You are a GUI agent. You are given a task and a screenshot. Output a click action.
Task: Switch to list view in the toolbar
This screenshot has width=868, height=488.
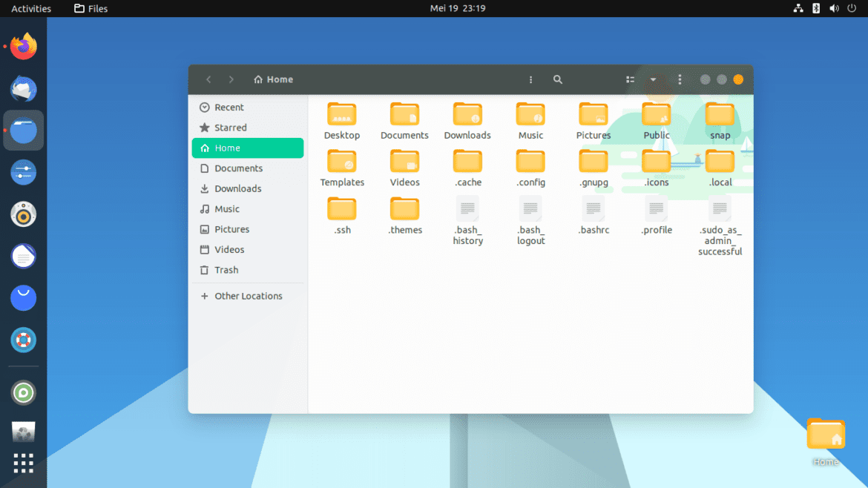630,79
